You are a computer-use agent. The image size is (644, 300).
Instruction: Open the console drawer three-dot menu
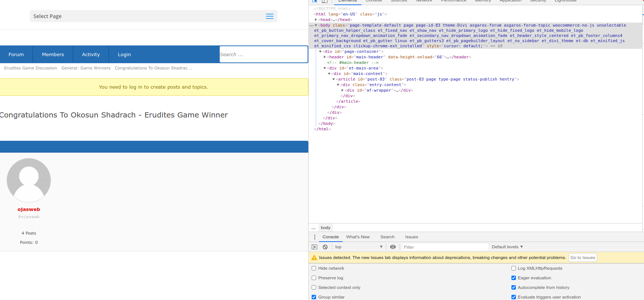click(315, 237)
